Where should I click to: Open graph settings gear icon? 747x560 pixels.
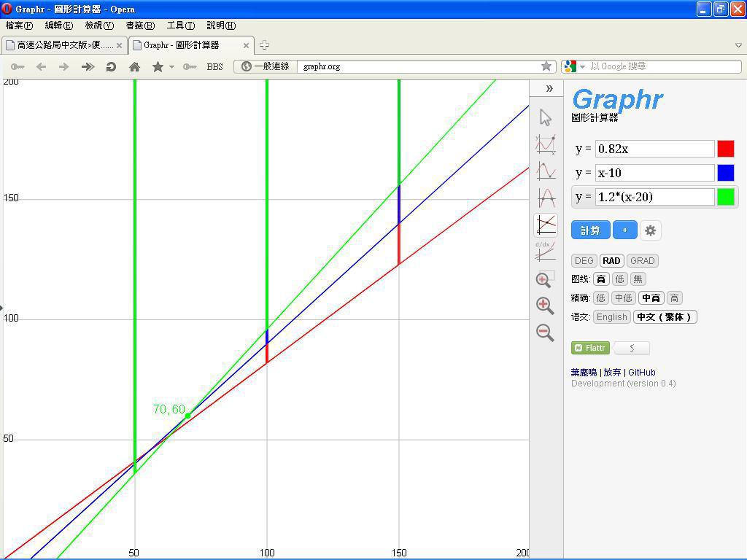[650, 230]
